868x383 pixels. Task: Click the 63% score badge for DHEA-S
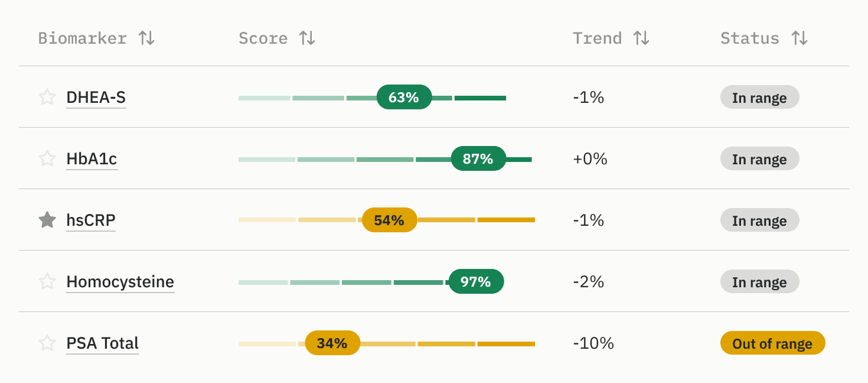(403, 97)
